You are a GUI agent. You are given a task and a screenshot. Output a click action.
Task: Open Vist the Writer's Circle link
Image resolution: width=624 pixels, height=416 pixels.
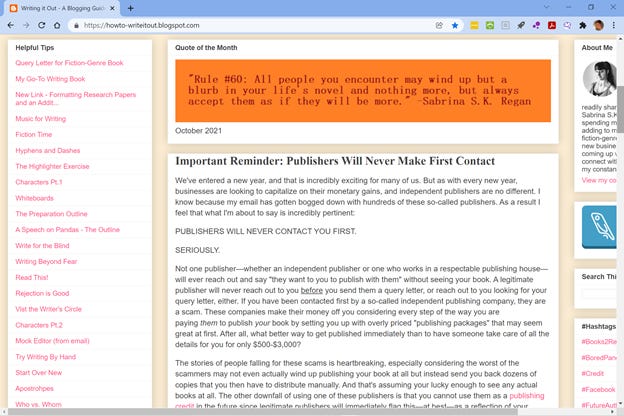pyautogui.click(x=49, y=309)
